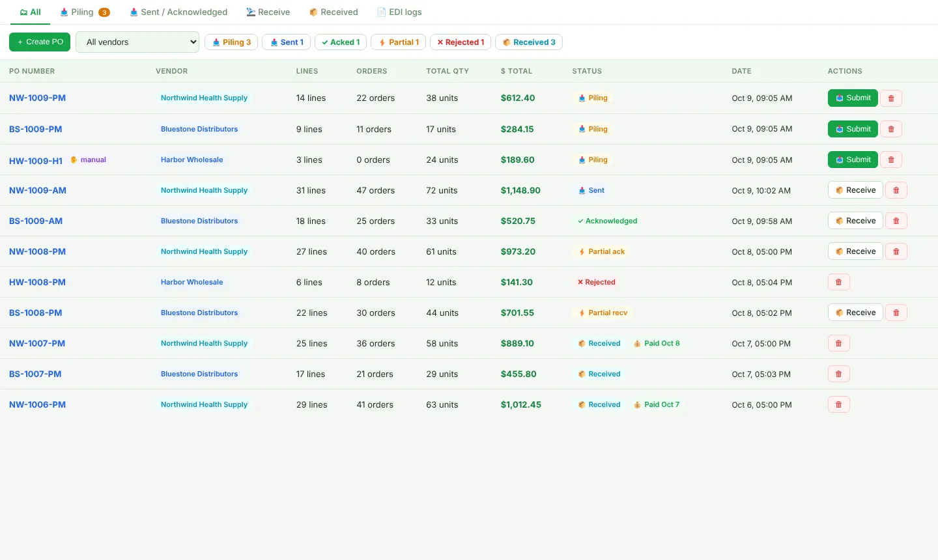Image resolution: width=938 pixels, height=560 pixels.
Task: Open PO link NW-1006-PM
Action: click(38, 404)
